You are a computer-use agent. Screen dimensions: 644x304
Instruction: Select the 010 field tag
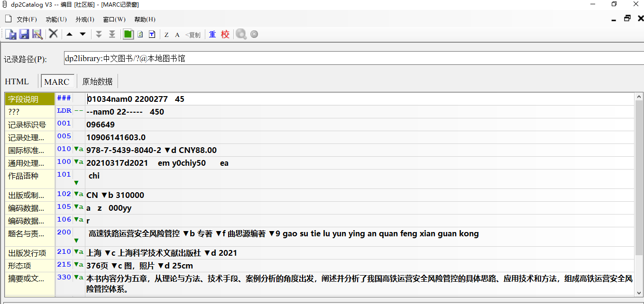click(64, 149)
